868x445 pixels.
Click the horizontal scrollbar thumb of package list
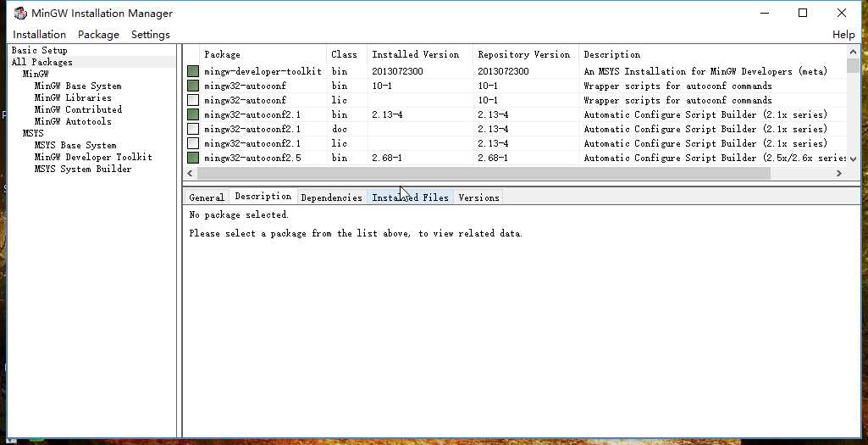(484, 173)
